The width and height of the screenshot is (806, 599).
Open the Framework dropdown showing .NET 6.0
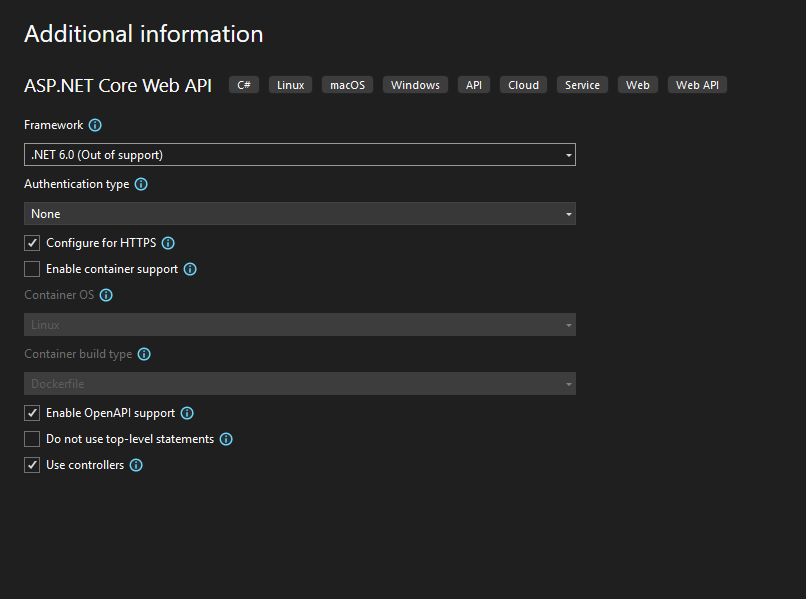[x=299, y=155]
